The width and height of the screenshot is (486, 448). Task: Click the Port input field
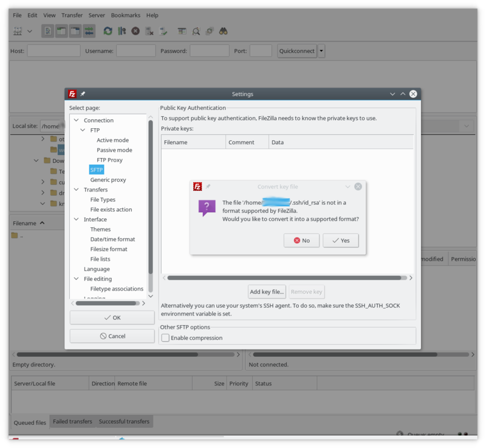point(261,51)
